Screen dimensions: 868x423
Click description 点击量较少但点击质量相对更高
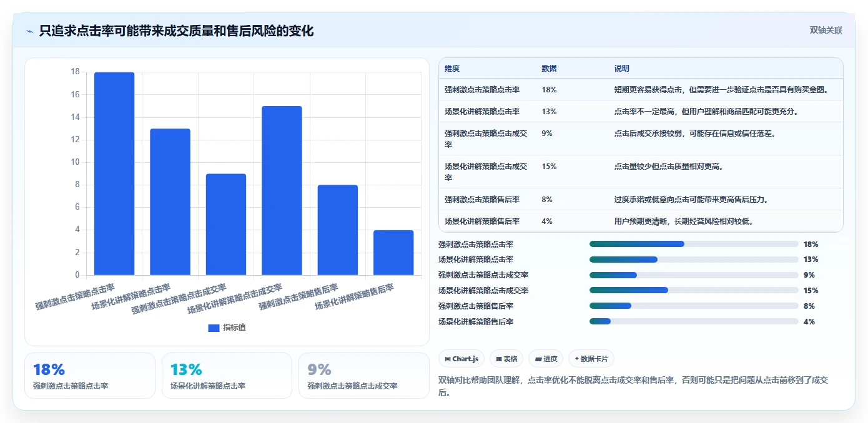pyautogui.click(x=669, y=167)
